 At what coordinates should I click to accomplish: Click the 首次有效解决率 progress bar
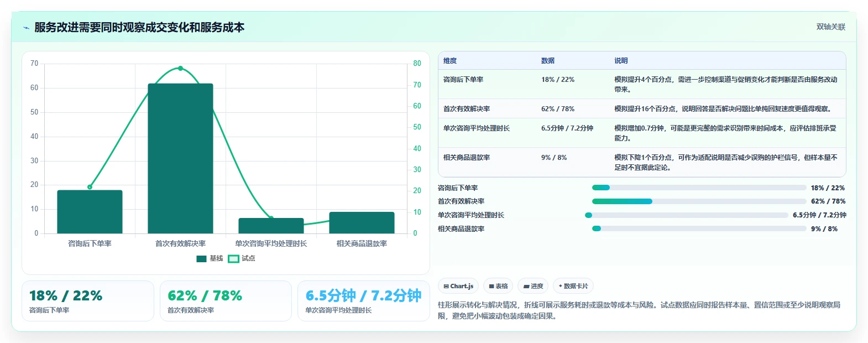[699, 201]
